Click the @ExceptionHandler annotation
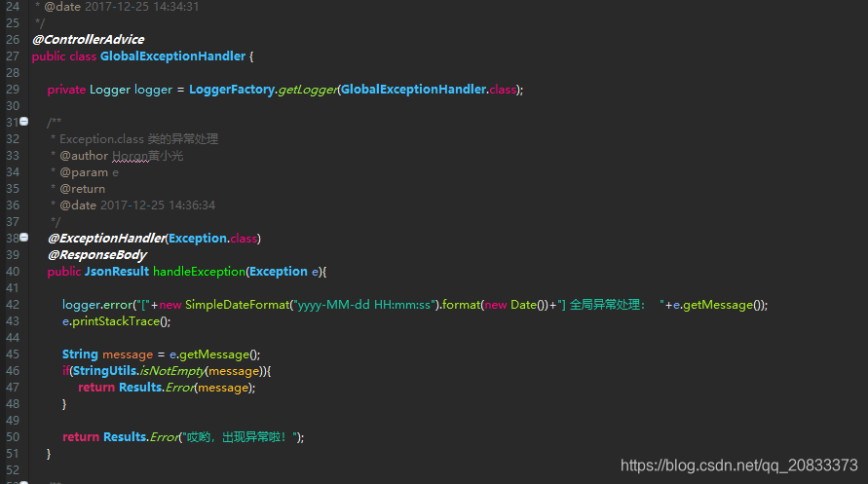The width and height of the screenshot is (868, 484). click(107, 239)
